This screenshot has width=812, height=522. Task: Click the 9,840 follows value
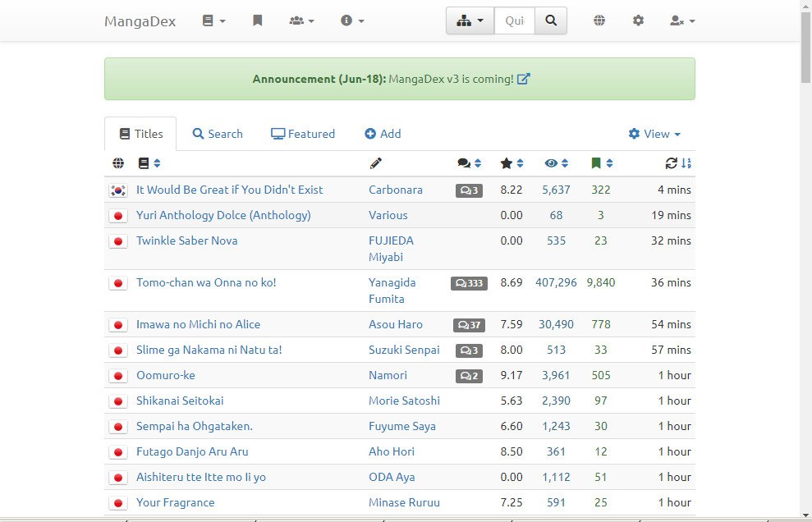(x=601, y=282)
